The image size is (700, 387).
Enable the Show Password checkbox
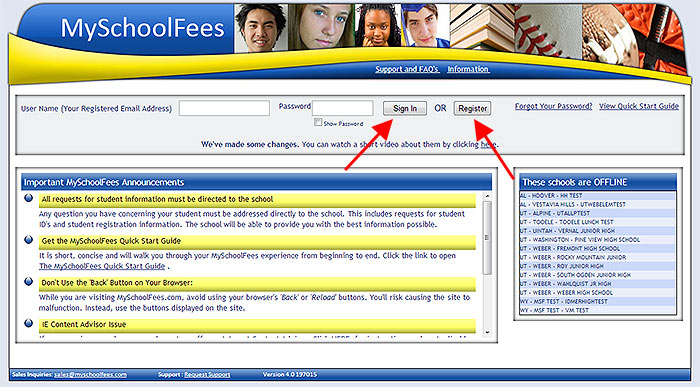point(318,122)
